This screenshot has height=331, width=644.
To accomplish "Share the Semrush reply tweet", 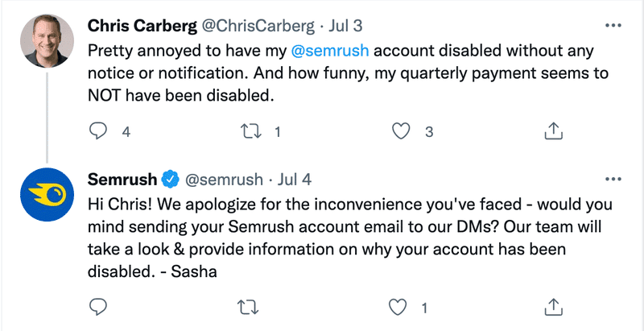I will (553, 306).
